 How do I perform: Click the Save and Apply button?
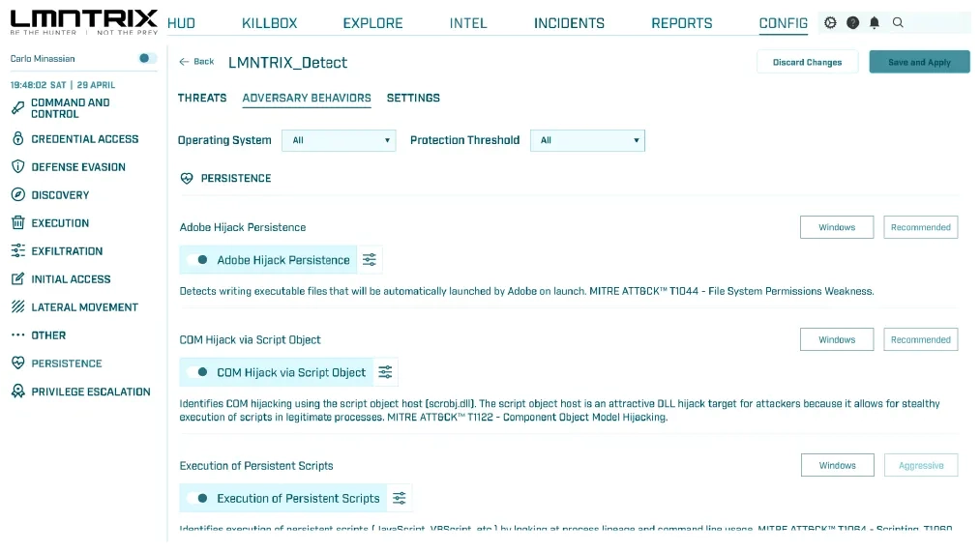click(x=919, y=62)
